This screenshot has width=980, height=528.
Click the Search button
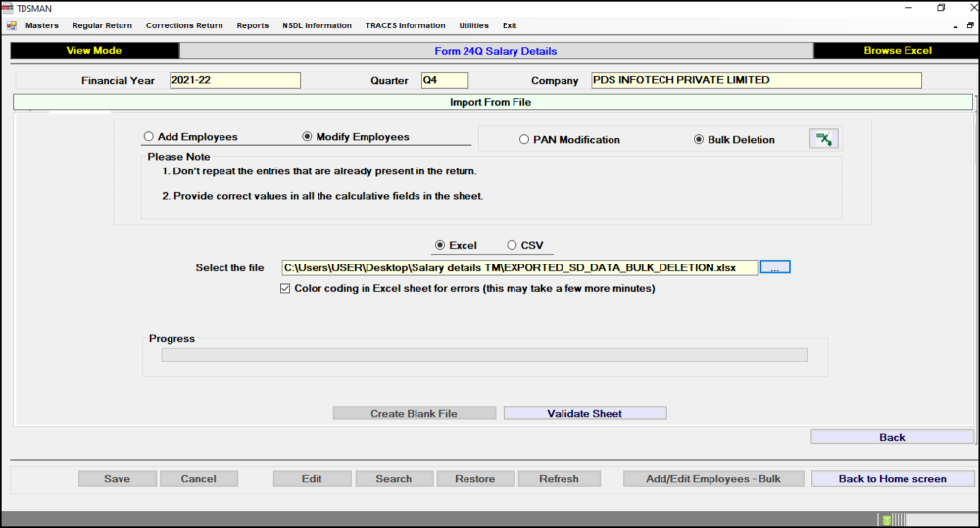click(x=394, y=479)
